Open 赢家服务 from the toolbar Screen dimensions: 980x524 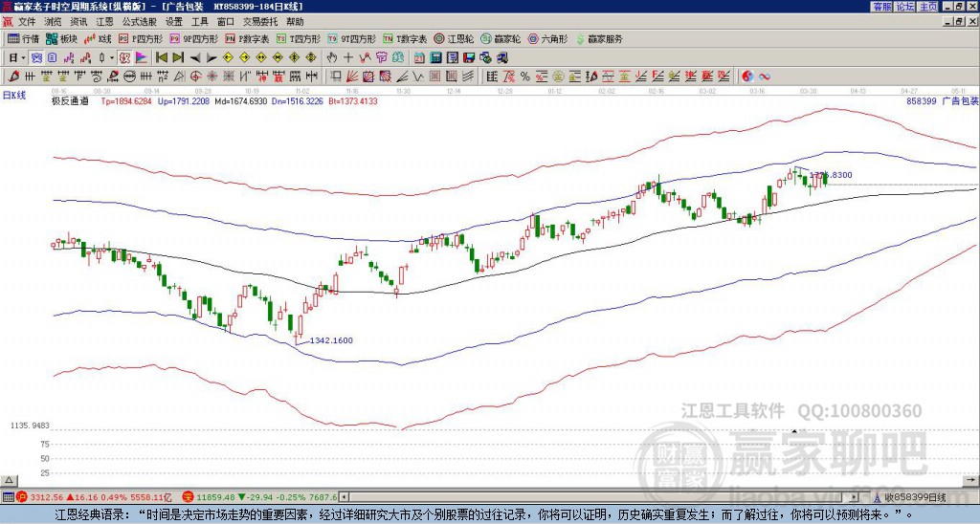599,38
